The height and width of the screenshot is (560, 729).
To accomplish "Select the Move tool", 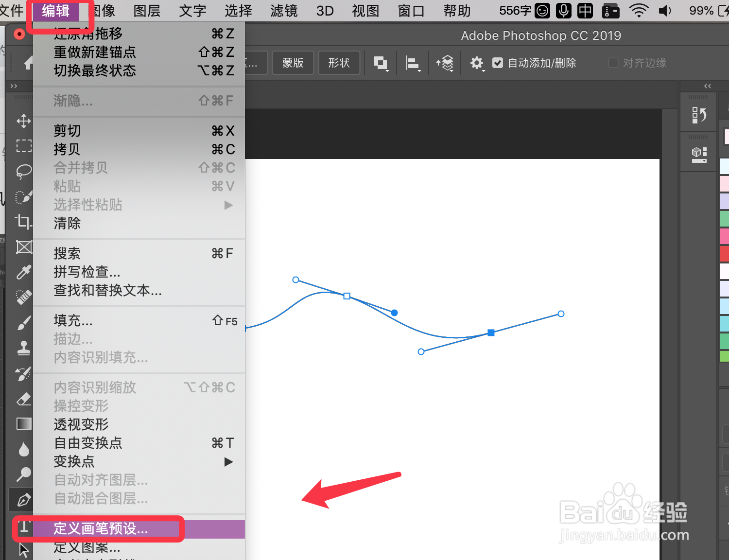I will (x=23, y=121).
